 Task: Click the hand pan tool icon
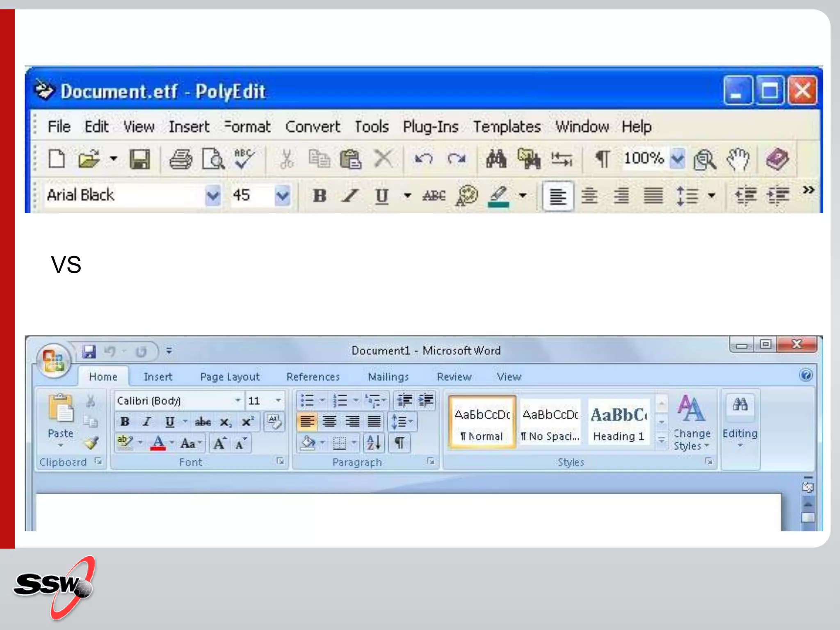pos(737,159)
